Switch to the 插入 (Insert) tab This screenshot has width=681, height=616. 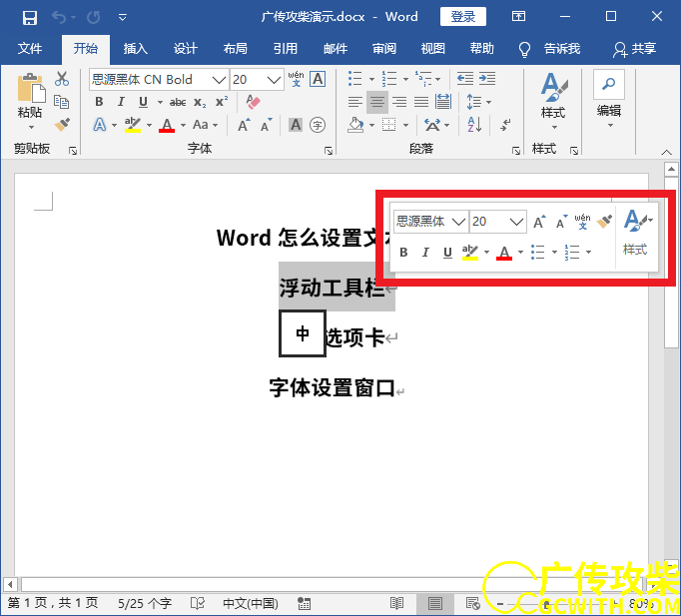136,49
